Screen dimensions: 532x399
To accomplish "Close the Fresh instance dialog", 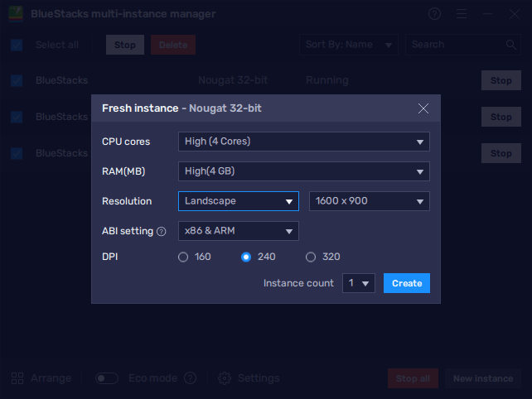I will pos(423,108).
